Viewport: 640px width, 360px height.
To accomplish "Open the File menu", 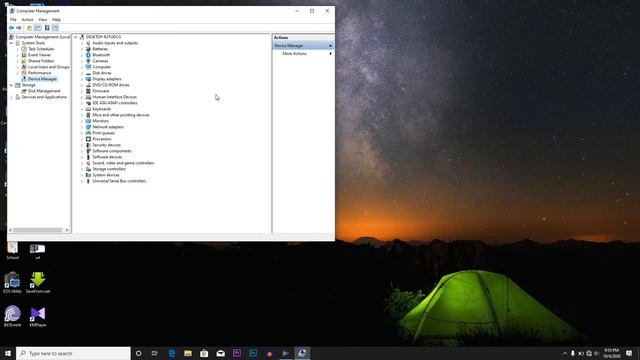I will pos(13,20).
